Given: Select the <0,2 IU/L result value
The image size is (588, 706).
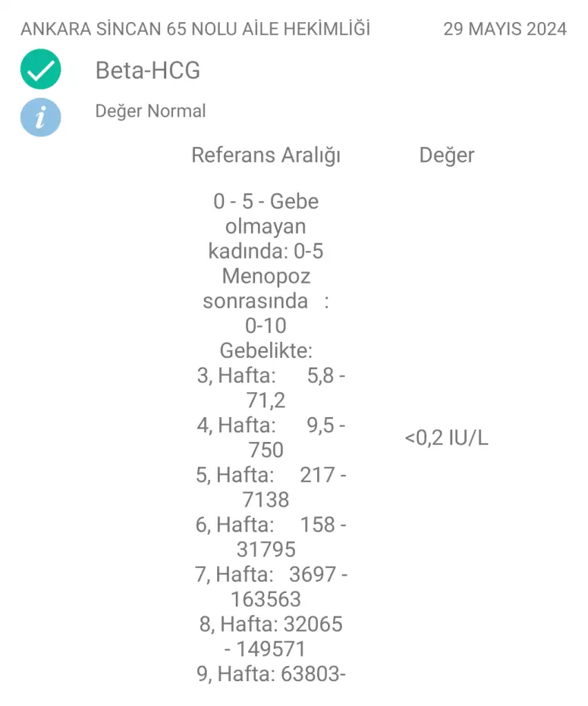Looking at the screenshot, I should (447, 438).
